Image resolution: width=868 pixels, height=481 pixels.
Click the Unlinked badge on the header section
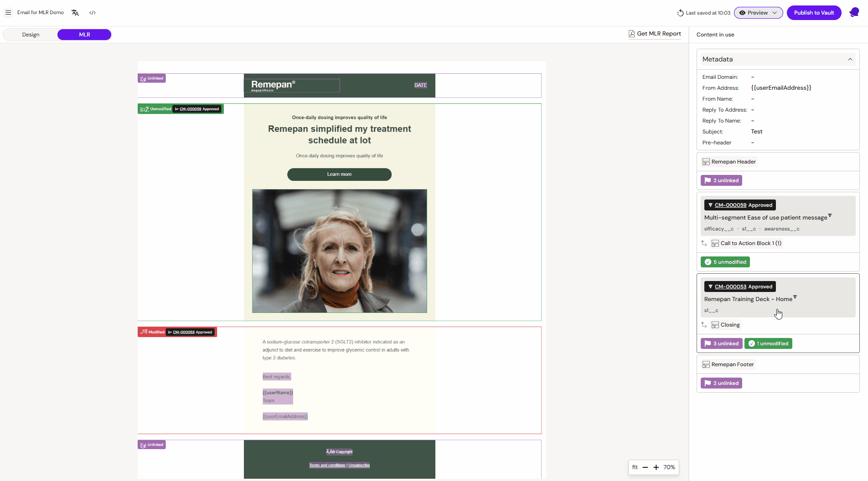tap(151, 78)
